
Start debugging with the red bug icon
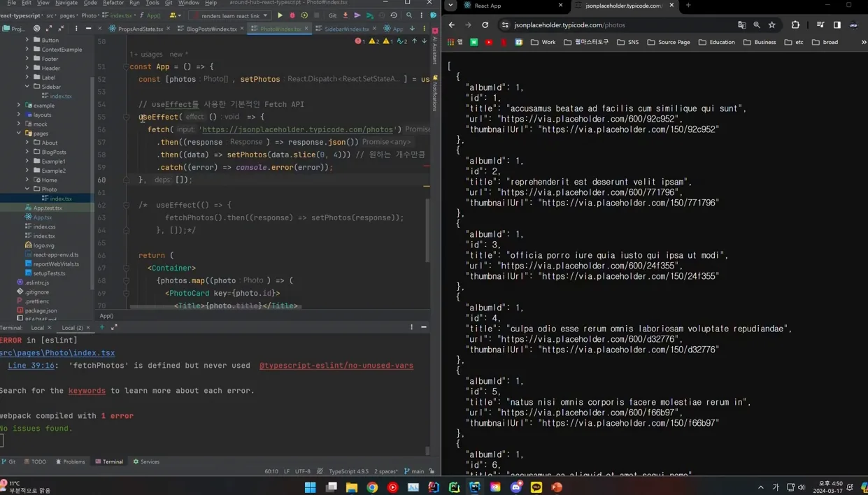(292, 15)
